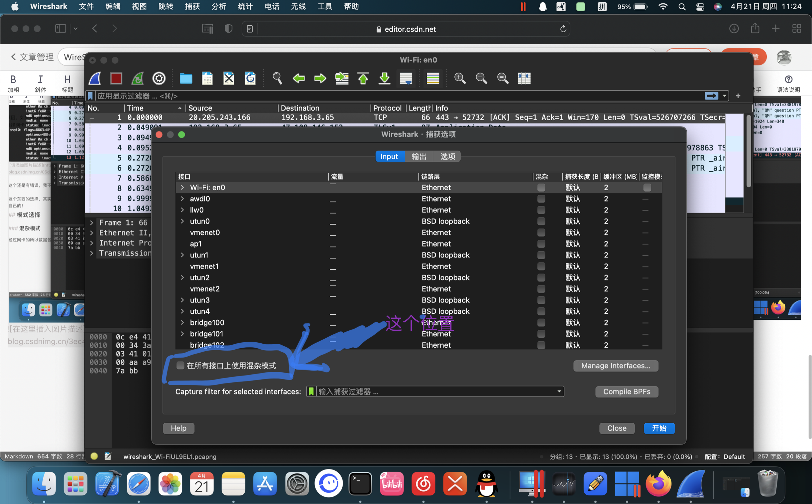Click the red stop capture toolbar icon
The width and height of the screenshot is (812, 504).
[116, 79]
